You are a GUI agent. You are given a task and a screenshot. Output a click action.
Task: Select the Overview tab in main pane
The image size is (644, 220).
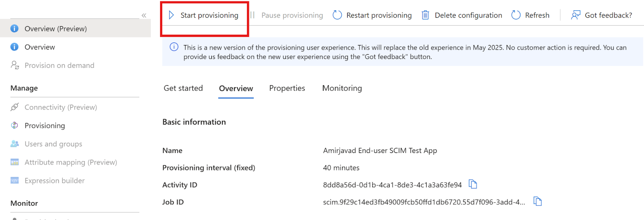[x=236, y=88]
